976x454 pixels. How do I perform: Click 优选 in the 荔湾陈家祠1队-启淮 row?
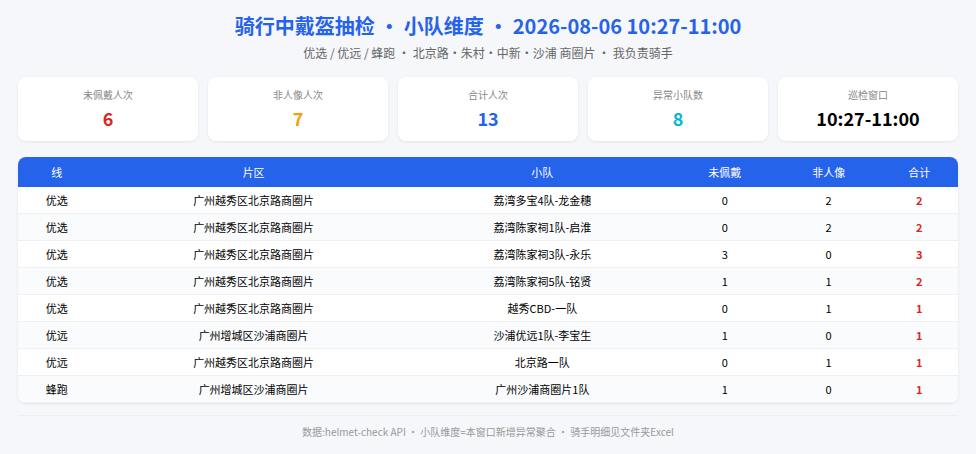(57, 228)
